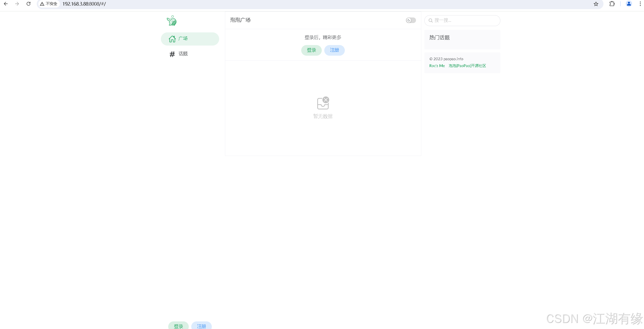The width and height of the screenshot is (644, 329).
Task: Click the magnifier icon in search box
Action: (431, 20)
